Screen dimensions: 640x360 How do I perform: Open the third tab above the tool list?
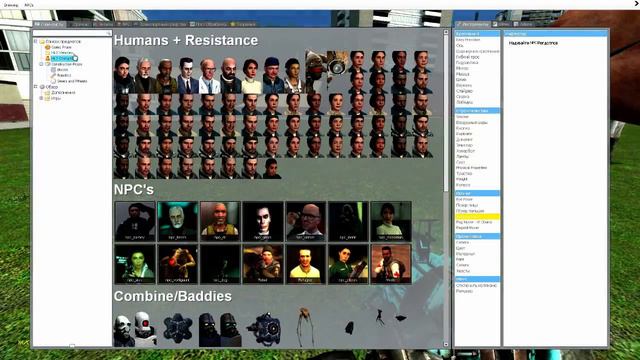[524, 24]
